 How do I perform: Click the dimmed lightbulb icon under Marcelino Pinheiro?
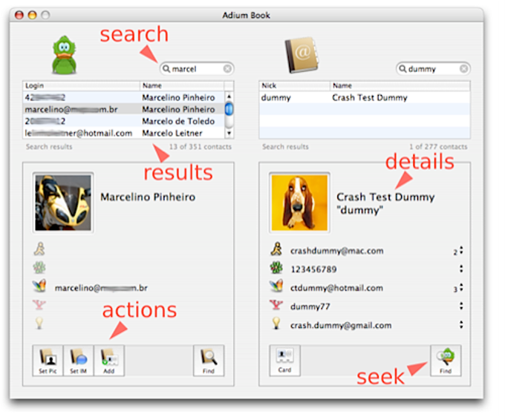coord(39,323)
